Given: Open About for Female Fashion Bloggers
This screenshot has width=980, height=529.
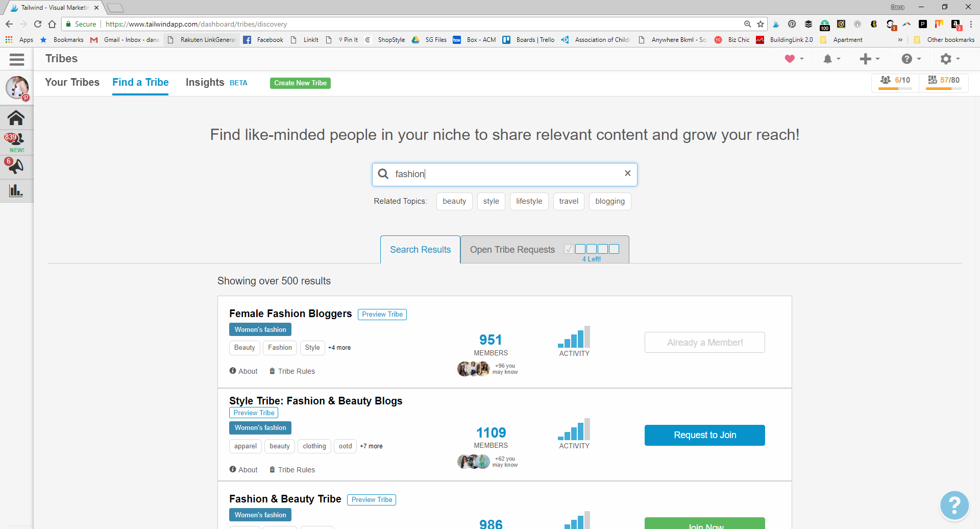Looking at the screenshot, I should (x=243, y=371).
